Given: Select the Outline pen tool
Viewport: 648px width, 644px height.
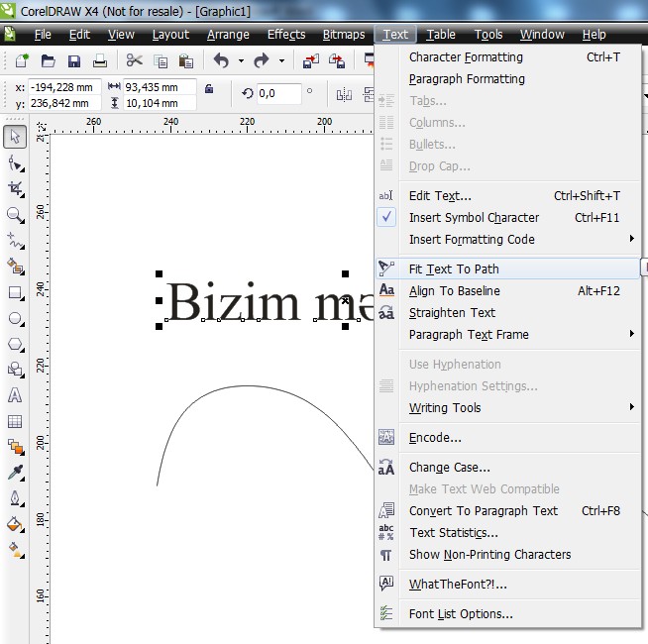Looking at the screenshot, I should point(16,498).
